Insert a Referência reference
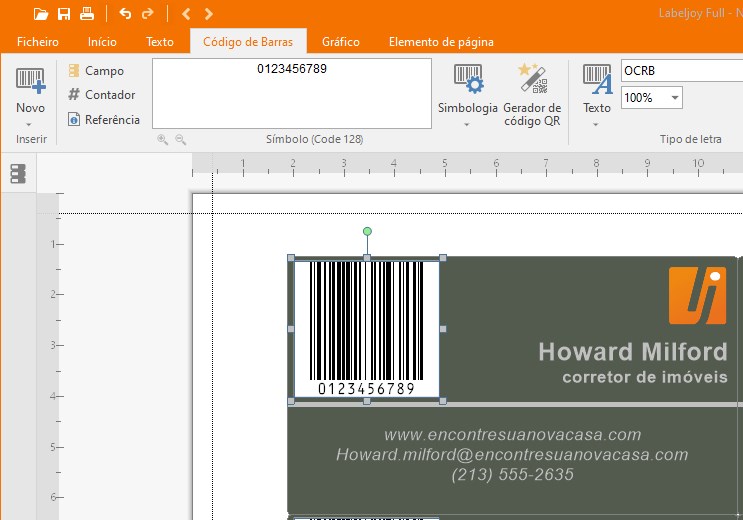The height and width of the screenshot is (520, 743). (x=104, y=119)
